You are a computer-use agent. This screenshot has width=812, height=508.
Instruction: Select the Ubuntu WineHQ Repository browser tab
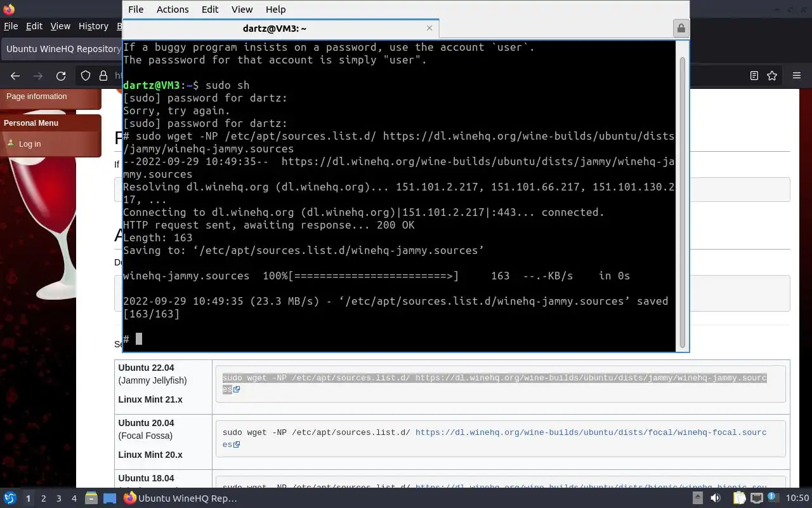pyautogui.click(x=63, y=49)
